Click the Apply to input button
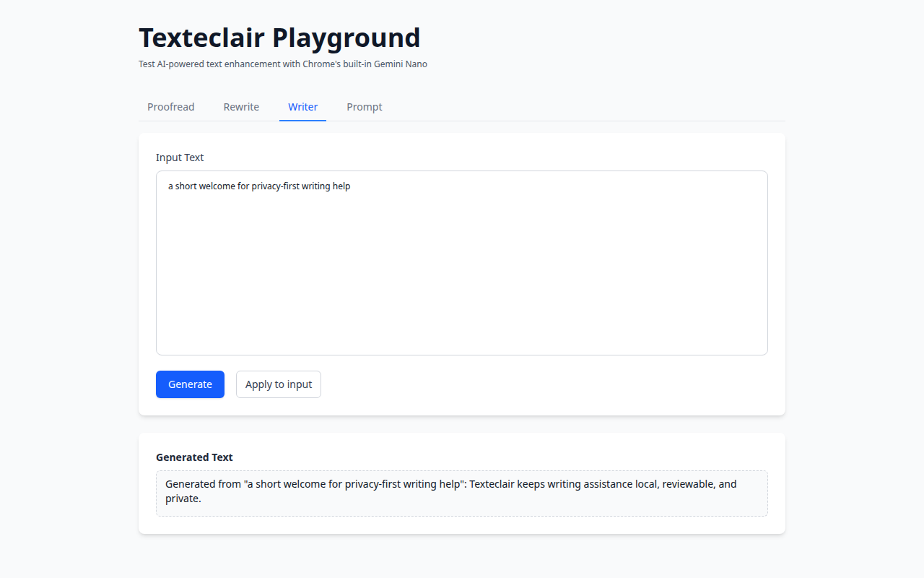 pyautogui.click(x=279, y=384)
